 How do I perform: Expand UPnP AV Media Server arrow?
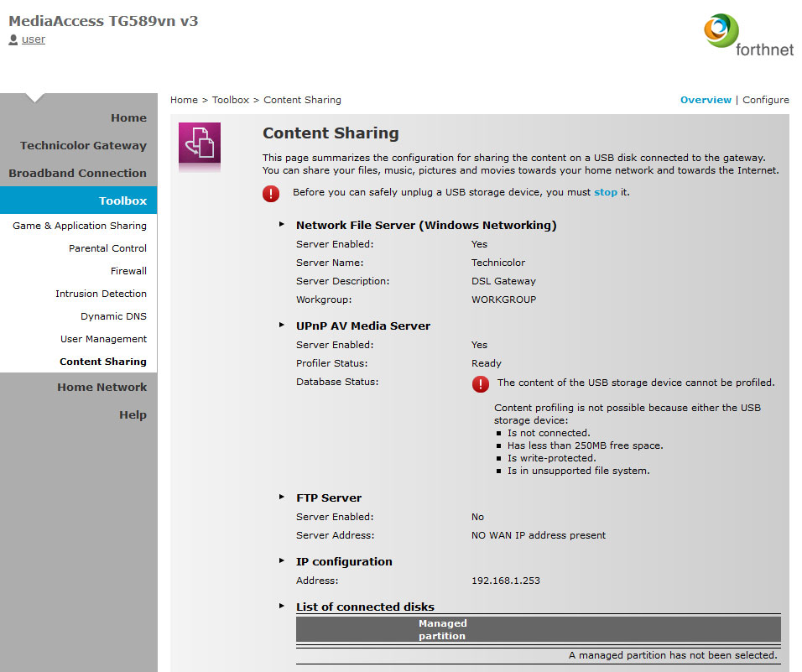[281, 325]
